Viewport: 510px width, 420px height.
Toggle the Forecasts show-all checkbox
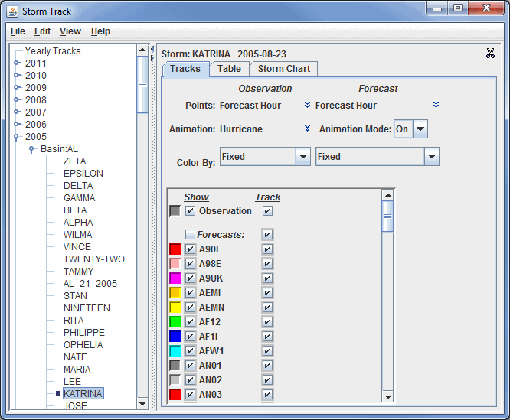pyautogui.click(x=190, y=235)
